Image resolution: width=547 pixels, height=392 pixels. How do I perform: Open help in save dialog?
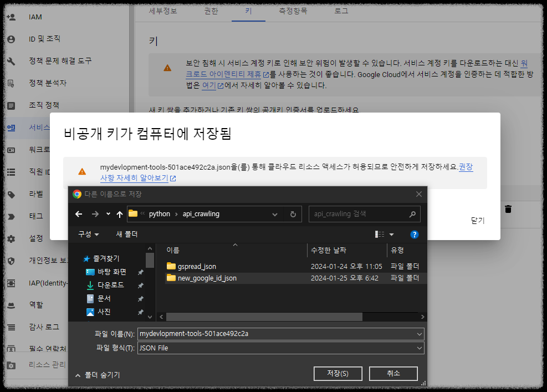pos(414,235)
